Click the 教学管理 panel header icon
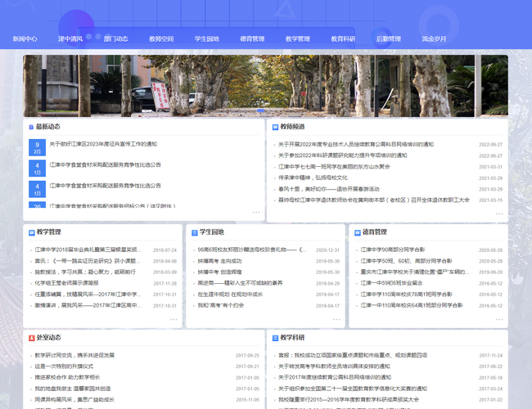Screen dimensions: 532x409 coord(32,232)
